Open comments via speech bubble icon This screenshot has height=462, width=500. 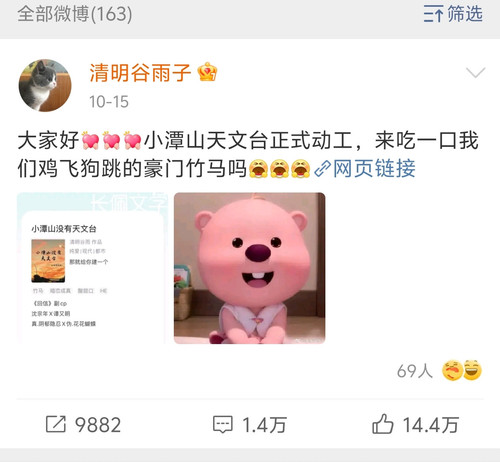[223, 424]
